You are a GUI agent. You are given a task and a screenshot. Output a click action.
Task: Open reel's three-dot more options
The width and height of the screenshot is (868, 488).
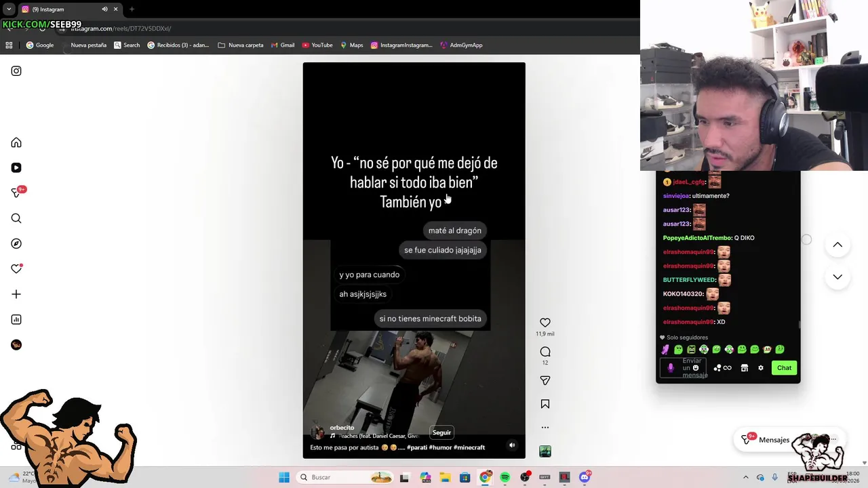point(545,428)
